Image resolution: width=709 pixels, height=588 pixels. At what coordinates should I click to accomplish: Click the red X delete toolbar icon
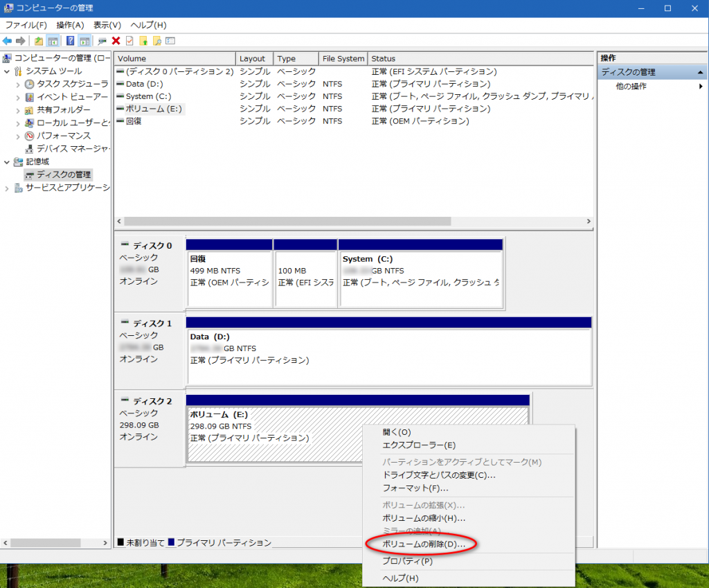[x=116, y=41]
